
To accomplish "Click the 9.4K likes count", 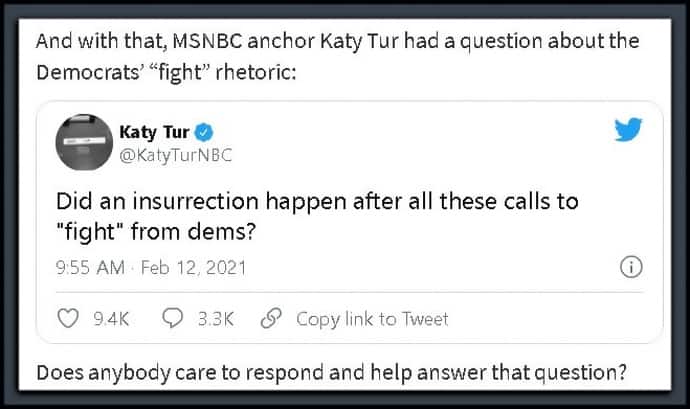I will coord(111,319).
